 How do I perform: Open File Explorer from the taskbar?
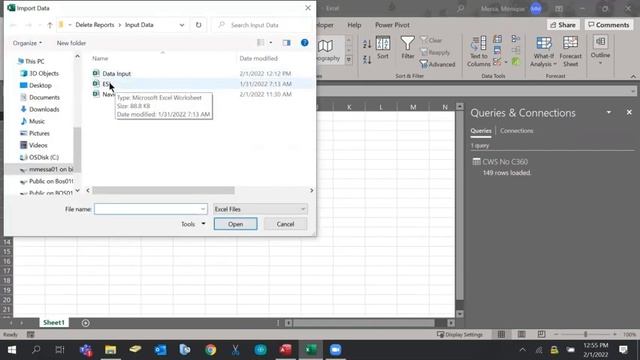coord(110,350)
